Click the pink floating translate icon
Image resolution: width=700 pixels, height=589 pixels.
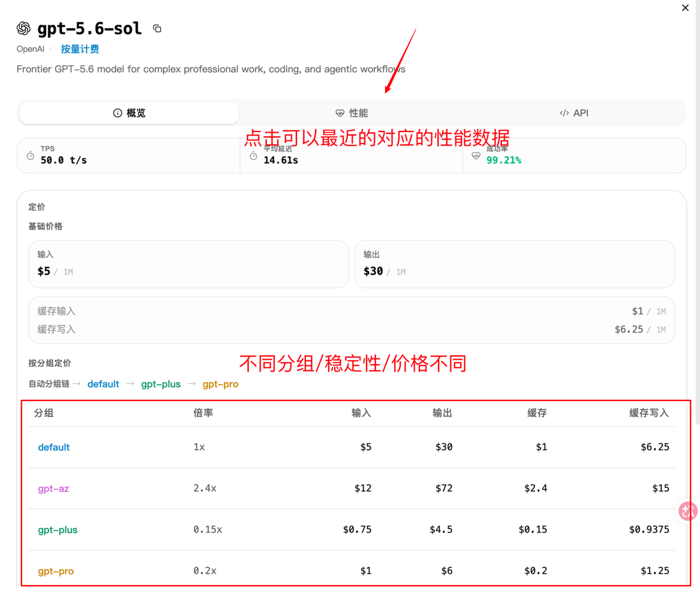pyautogui.click(x=688, y=511)
